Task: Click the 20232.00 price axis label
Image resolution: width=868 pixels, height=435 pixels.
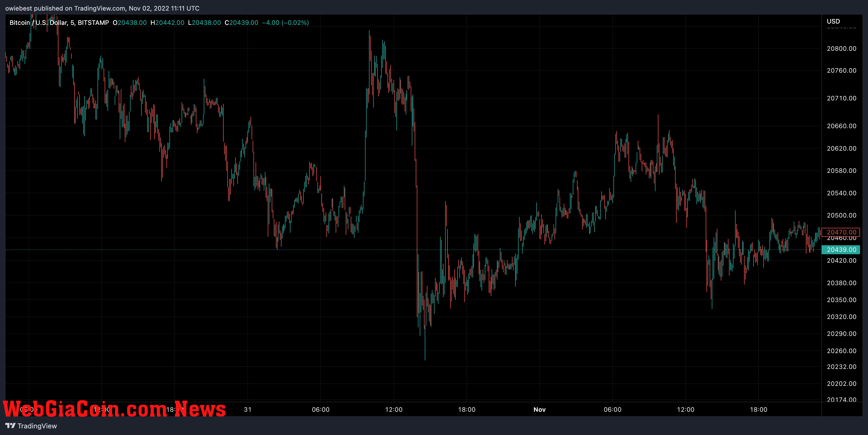Action: [841, 367]
